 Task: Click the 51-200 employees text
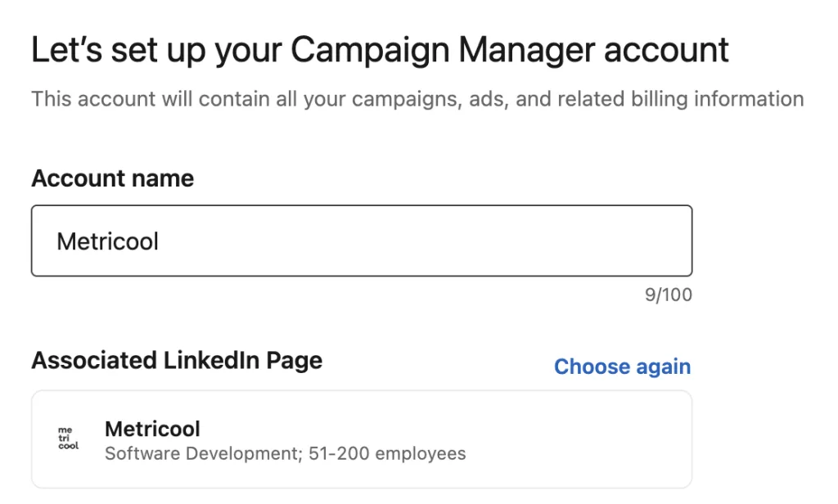(x=387, y=453)
